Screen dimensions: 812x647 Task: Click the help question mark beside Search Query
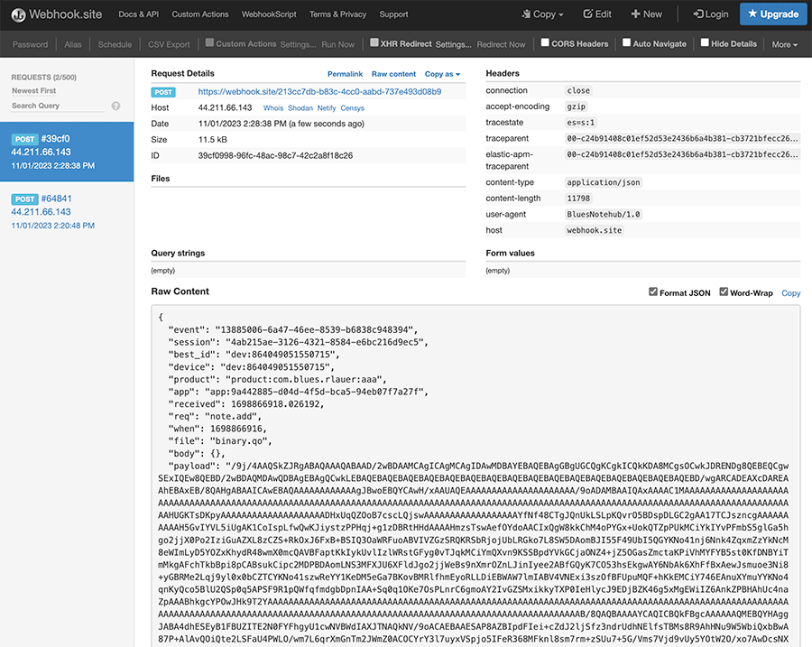116,106
